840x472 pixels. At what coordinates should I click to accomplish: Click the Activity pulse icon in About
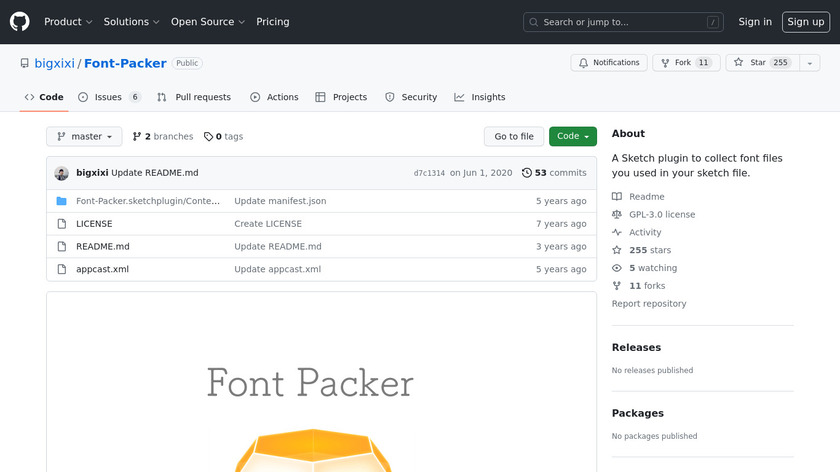617,233
